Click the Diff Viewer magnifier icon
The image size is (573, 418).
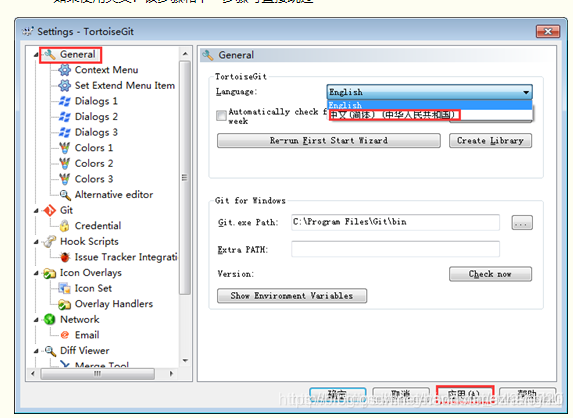coord(50,351)
